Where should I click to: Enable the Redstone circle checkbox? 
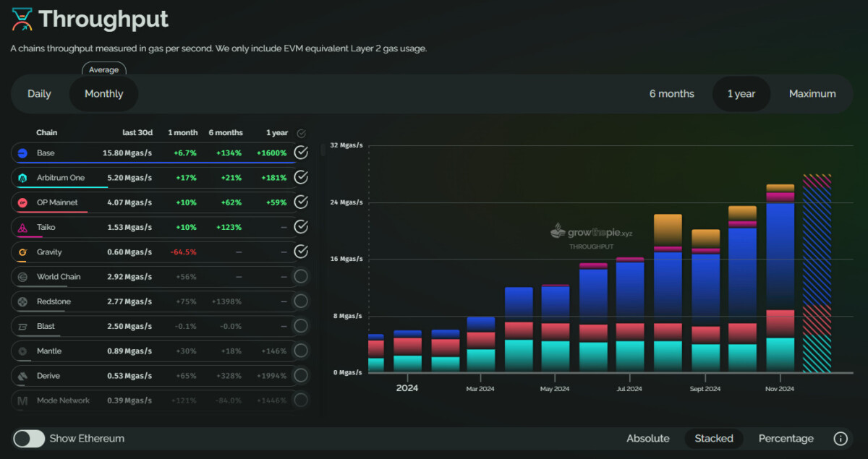click(x=301, y=301)
